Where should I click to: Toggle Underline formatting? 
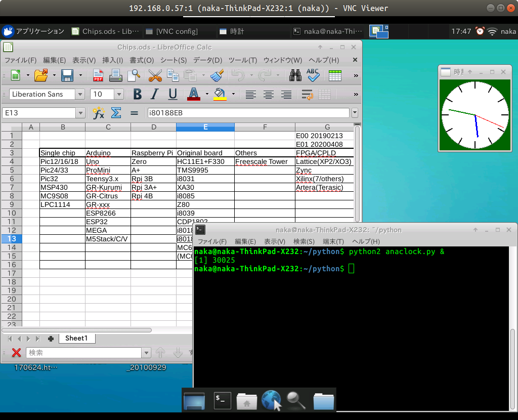[172, 95]
